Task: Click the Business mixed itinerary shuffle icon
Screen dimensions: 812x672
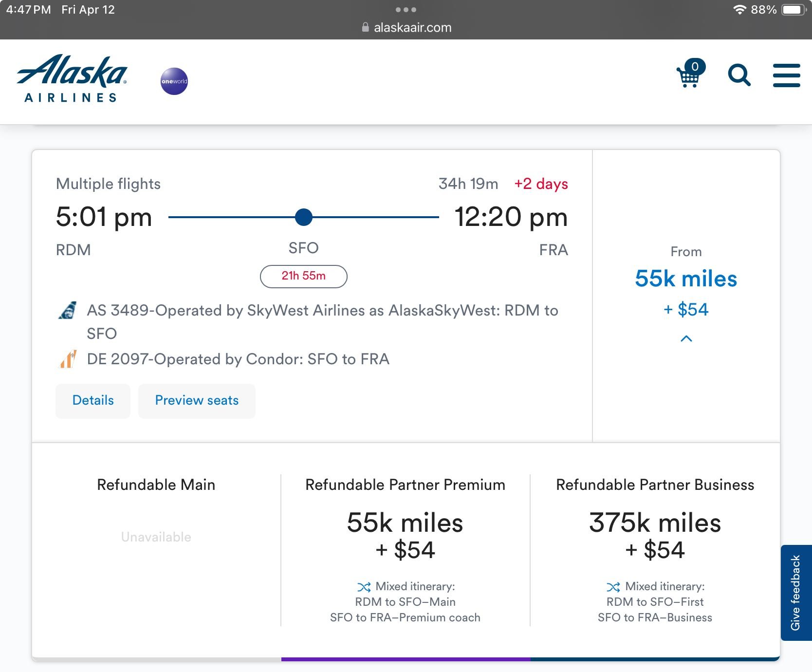Action: point(613,587)
